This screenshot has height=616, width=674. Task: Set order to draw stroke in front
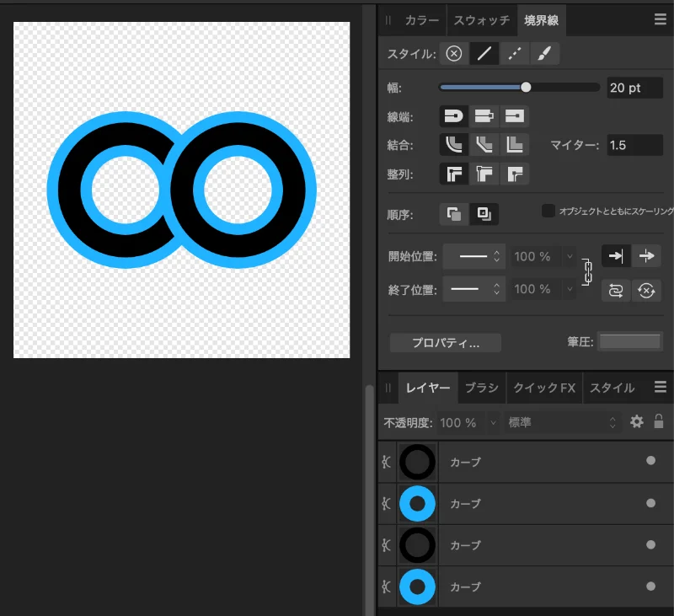[x=484, y=214]
